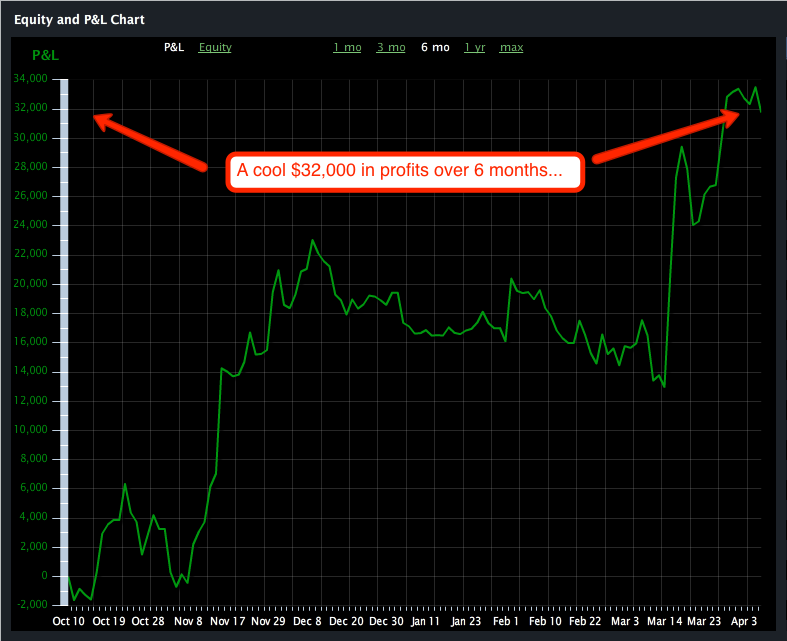Click the Mar 3 date label
The image size is (787, 641).
[x=624, y=621]
